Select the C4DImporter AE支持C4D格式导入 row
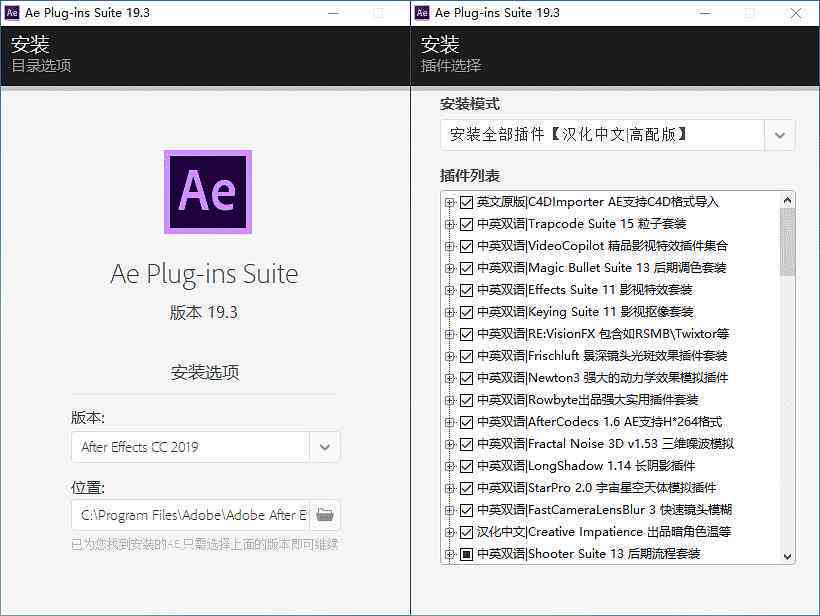The image size is (820, 616). (x=598, y=202)
